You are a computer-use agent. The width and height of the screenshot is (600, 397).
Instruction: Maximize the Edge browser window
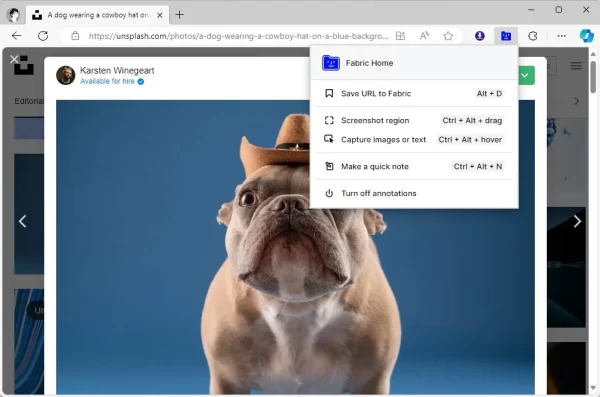pos(559,10)
